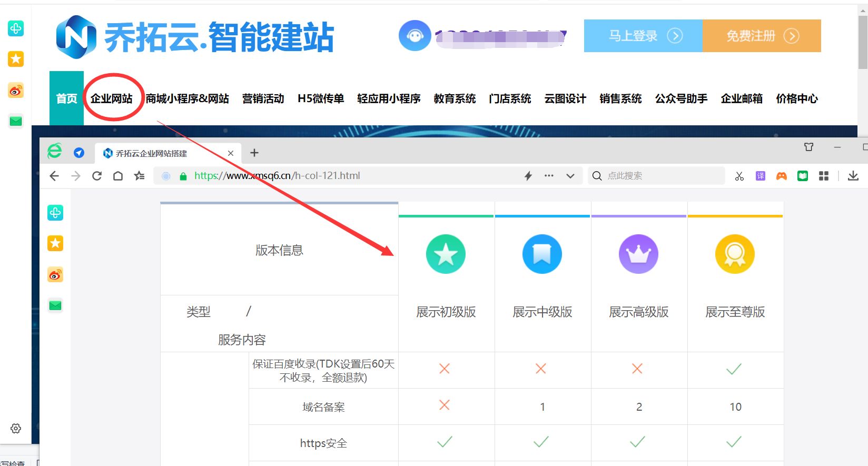The width and height of the screenshot is (868, 466).
Task: Go back to previous page
Action: tap(54, 176)
